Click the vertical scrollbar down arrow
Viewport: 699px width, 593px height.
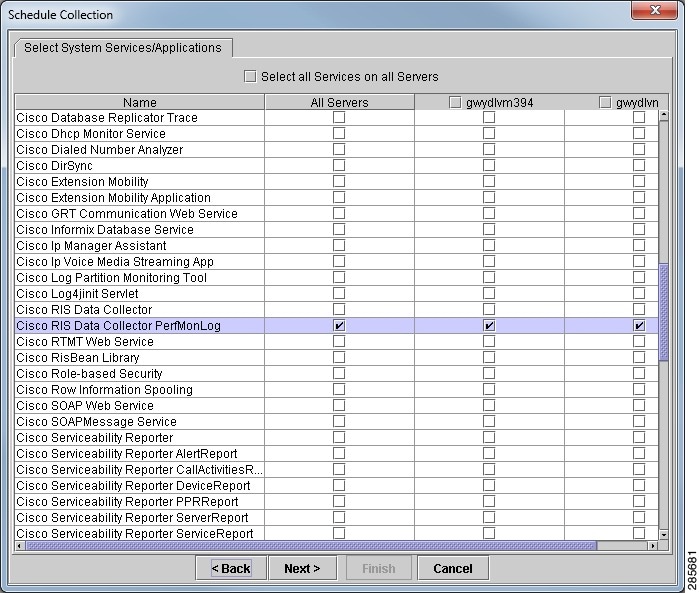(x=664, y=534)
